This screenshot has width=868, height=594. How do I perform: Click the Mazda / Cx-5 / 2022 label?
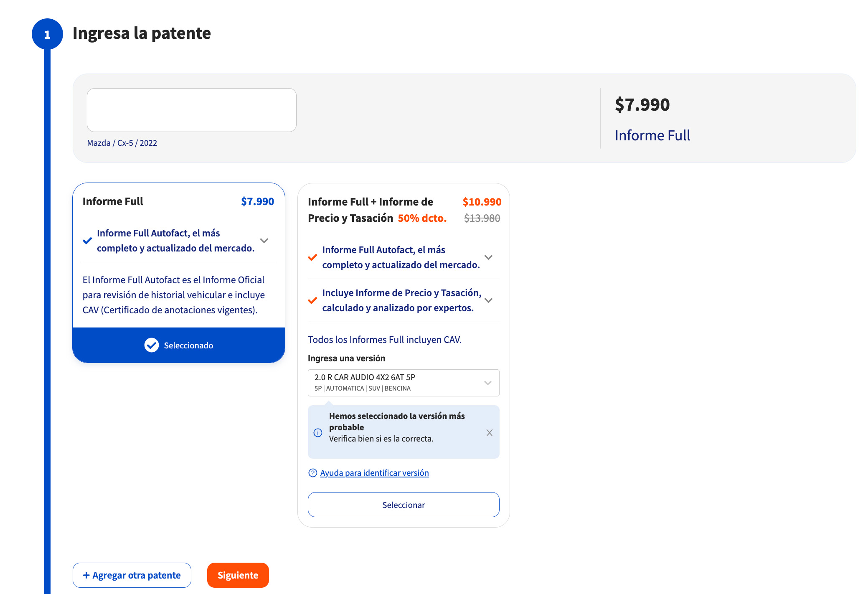point(122,143)
